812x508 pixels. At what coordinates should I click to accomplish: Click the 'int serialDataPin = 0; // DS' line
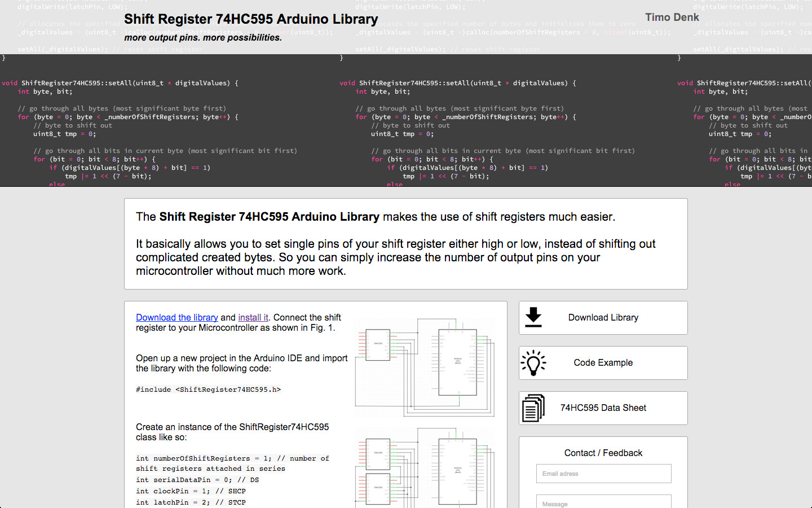[197, 480]
